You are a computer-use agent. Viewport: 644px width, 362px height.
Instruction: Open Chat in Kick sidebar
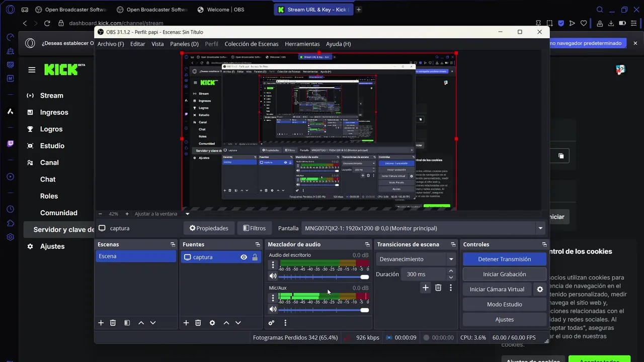pyautogui.click(x=48, y=179)
